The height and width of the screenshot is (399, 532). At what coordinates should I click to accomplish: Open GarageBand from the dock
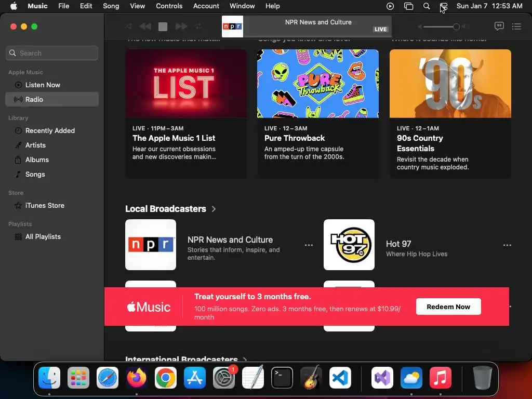(311, 378)
